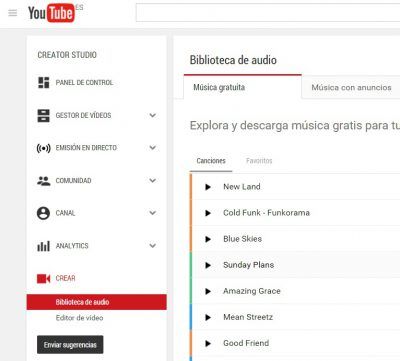400x361 pixels.
Task: Open the Gestor de vídeos label
Action: pos(83,115)
